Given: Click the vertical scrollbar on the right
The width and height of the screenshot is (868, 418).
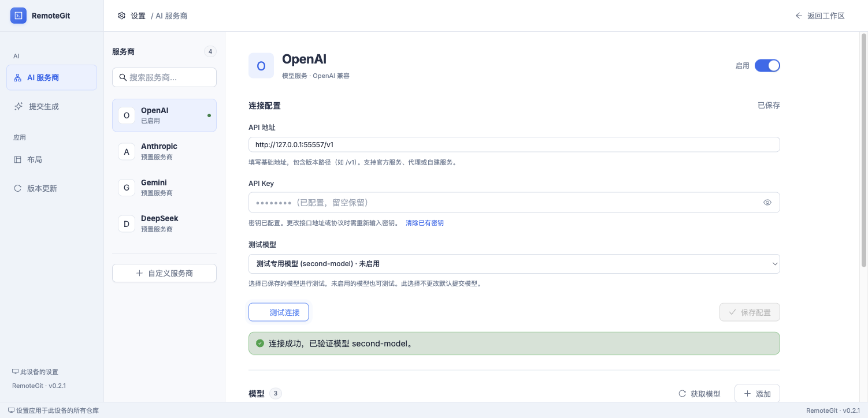Looking at the screenshot, I should (864, 149).
